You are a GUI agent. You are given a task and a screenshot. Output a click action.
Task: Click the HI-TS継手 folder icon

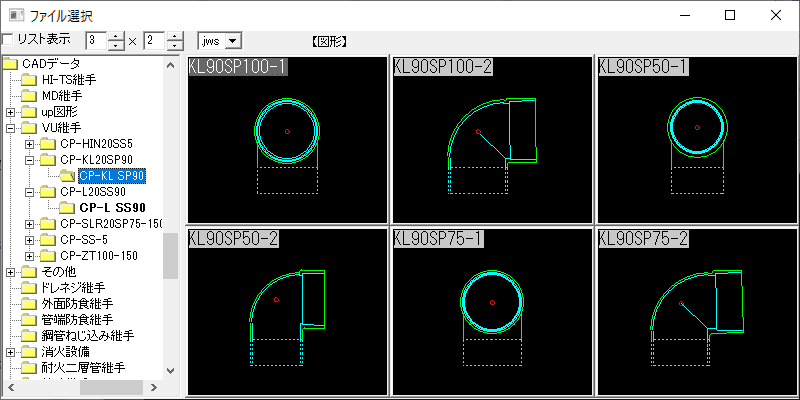click(30, 80)
